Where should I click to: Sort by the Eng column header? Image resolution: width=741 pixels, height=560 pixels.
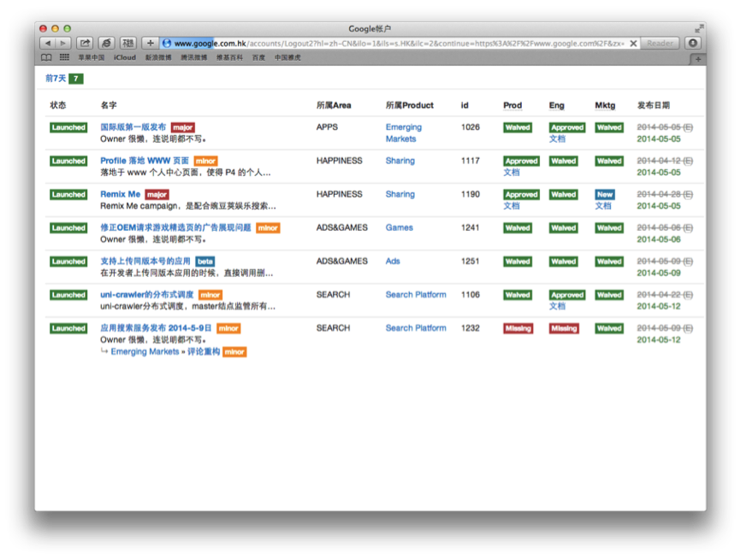(x=556, y=105)
